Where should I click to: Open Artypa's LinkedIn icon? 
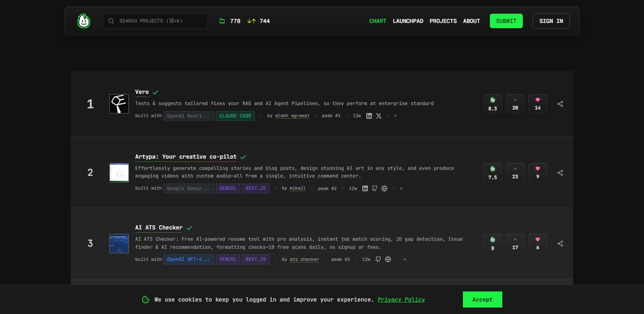tap(365, 188)
